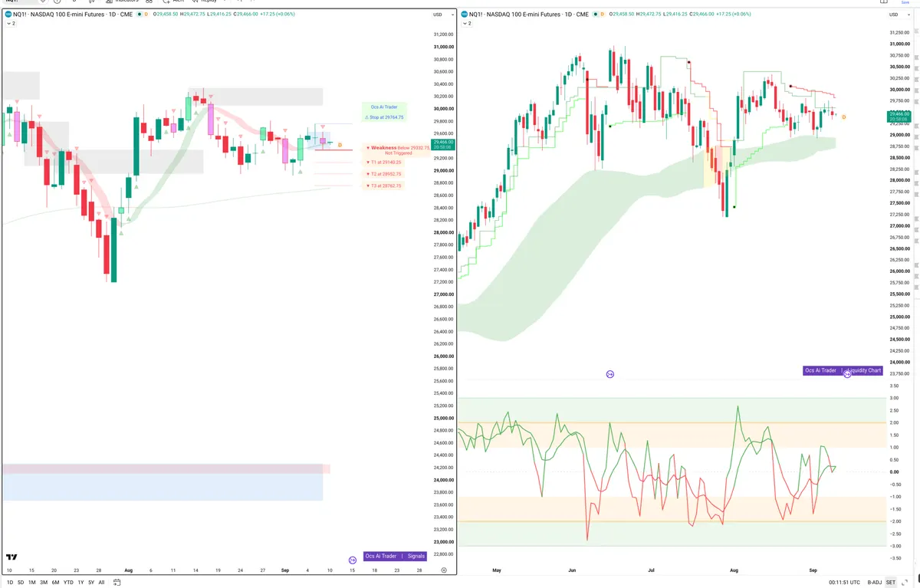920x588 pixels.
Task: Select the 3M date range
Action: pos(44,583)
